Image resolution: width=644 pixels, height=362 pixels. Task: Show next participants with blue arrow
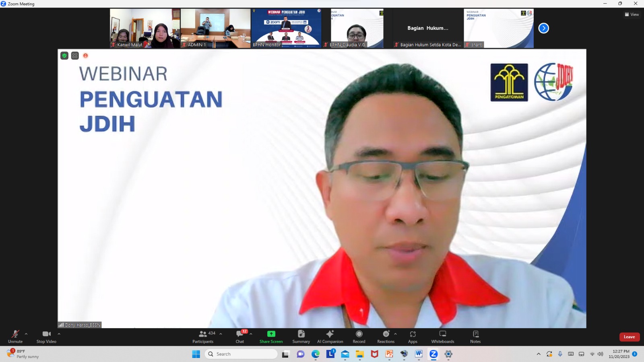click(543, 28)
